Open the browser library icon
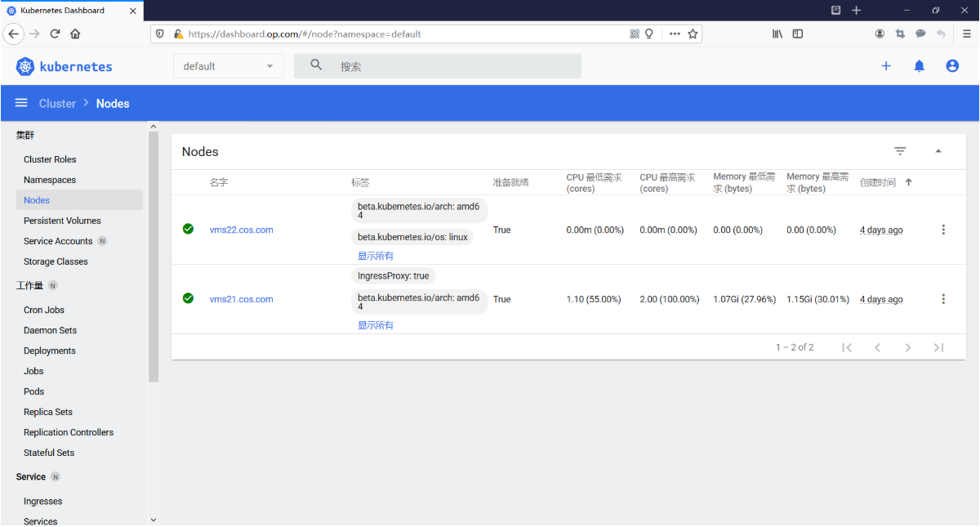This screenshot has width=980, height=527. [x=777, y=33]
